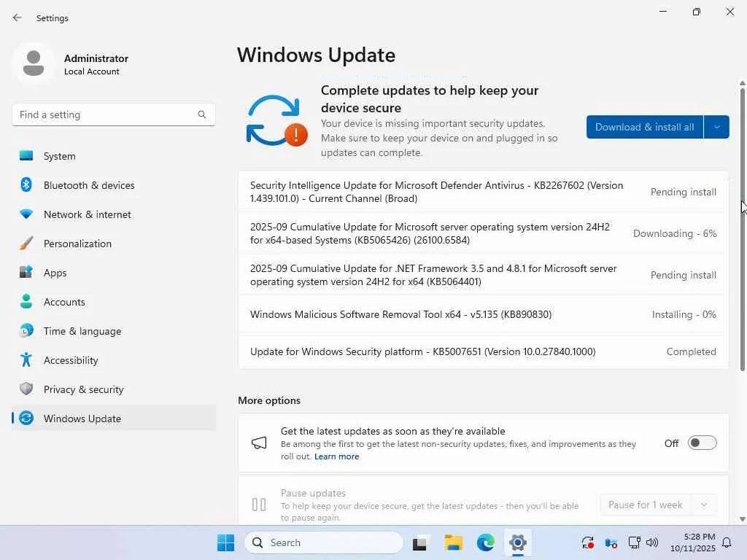This screenshot has width=747, height=560.
Task: Open the Windows Start menu
Action: point(226,542)
